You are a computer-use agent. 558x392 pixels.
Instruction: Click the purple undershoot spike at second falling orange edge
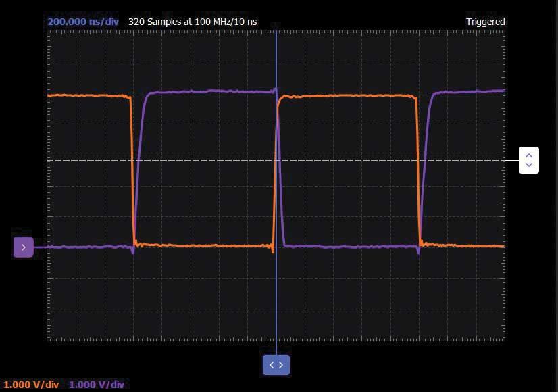click(418, 250)
